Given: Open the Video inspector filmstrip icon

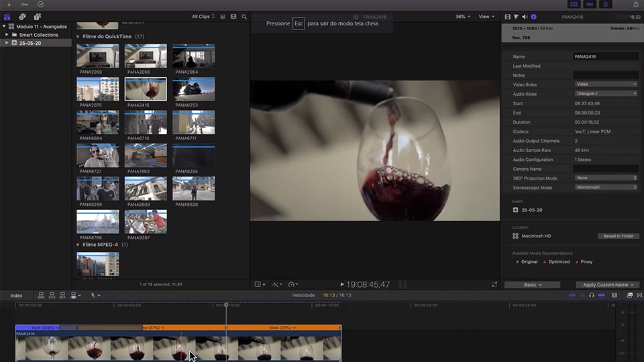Looking at the screenshot, I should pos(508,17).
